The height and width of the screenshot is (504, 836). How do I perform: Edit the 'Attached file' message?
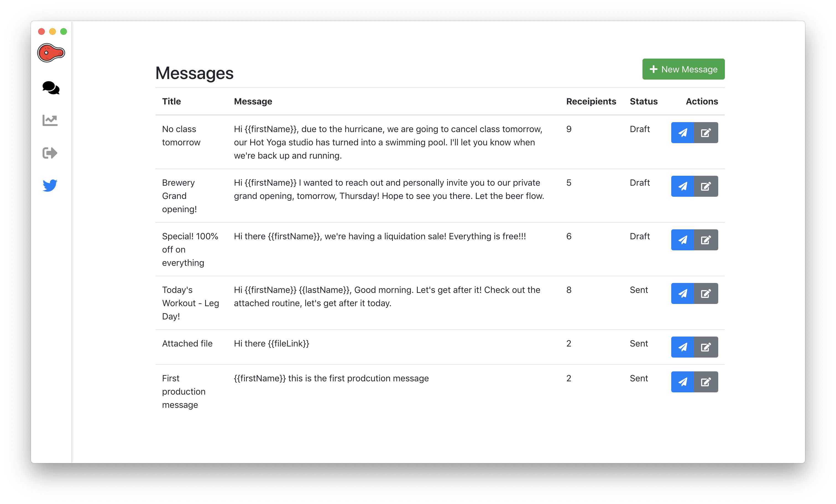(x=706, y=347)
